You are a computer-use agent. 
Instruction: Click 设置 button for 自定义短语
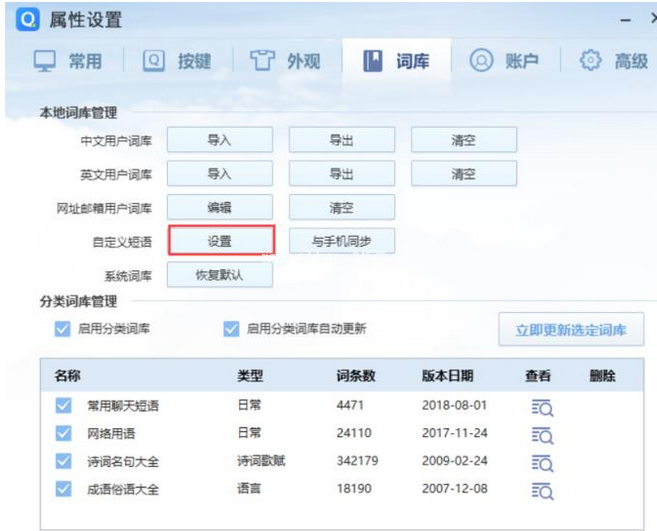click(219, 241)
